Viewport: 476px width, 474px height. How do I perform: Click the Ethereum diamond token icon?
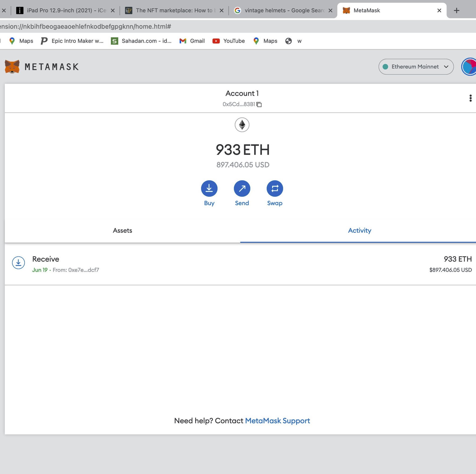click(242, 125)
